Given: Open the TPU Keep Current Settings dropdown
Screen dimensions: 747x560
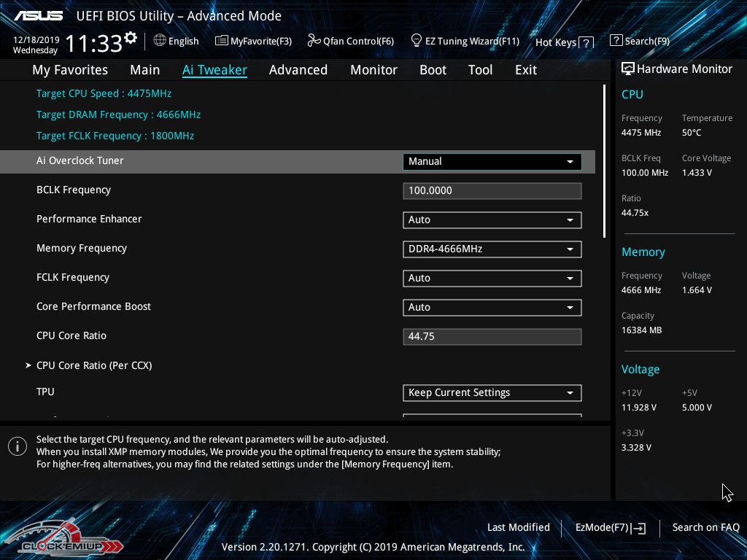Looking at the screenshot, I should 492,393.
